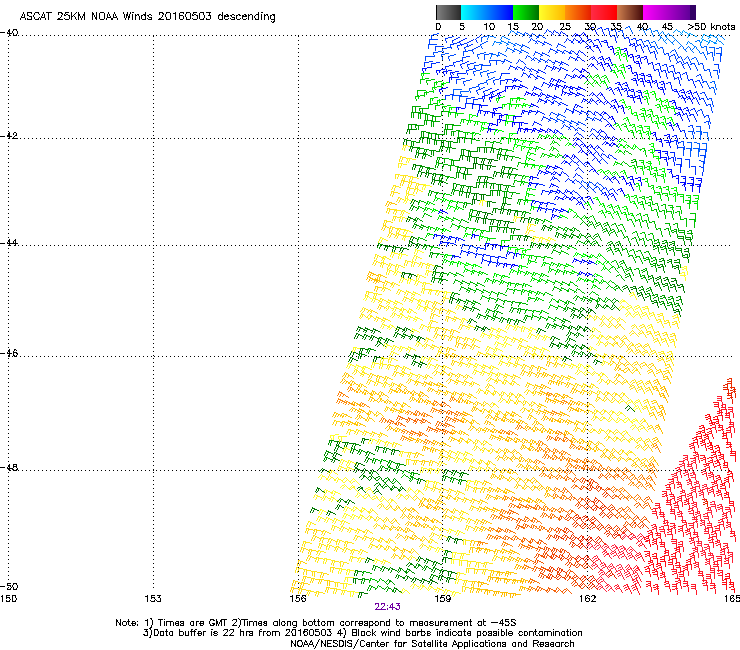
Task: Pick the green 15-20 knots legend color
Action: (x=526, y=12)
